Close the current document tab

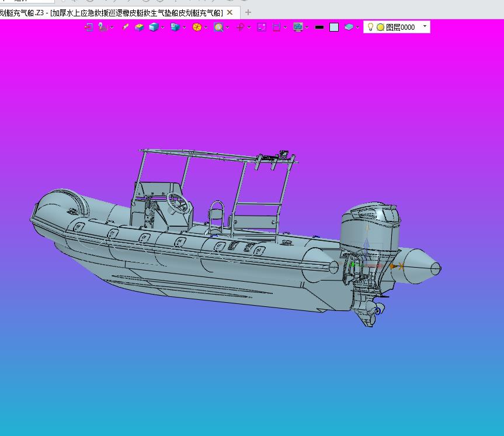click(230, 12)
